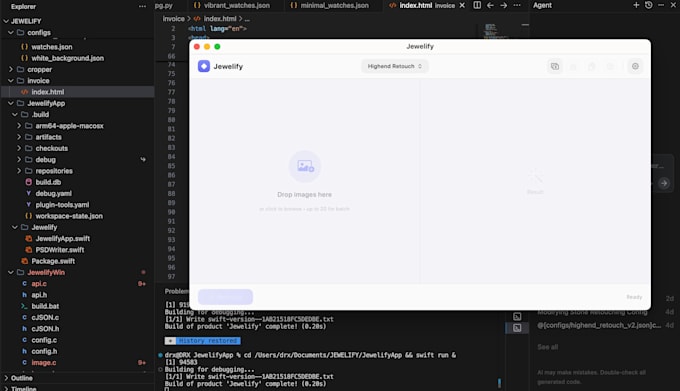680x391 pixels.
Task: Open cJSON.h file
Action: coord(45,329)
